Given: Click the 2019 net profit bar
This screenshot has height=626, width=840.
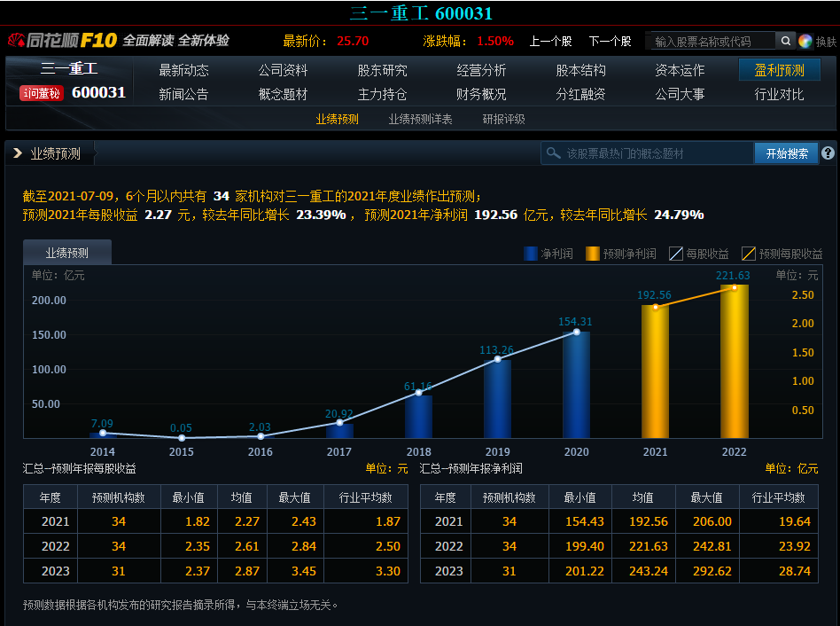Looking at the screenshot, I should click(497, 399).
